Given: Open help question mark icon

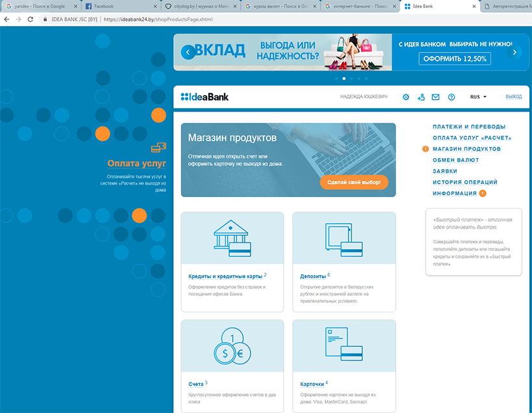Looking at the screenshot, I should 452,97.
